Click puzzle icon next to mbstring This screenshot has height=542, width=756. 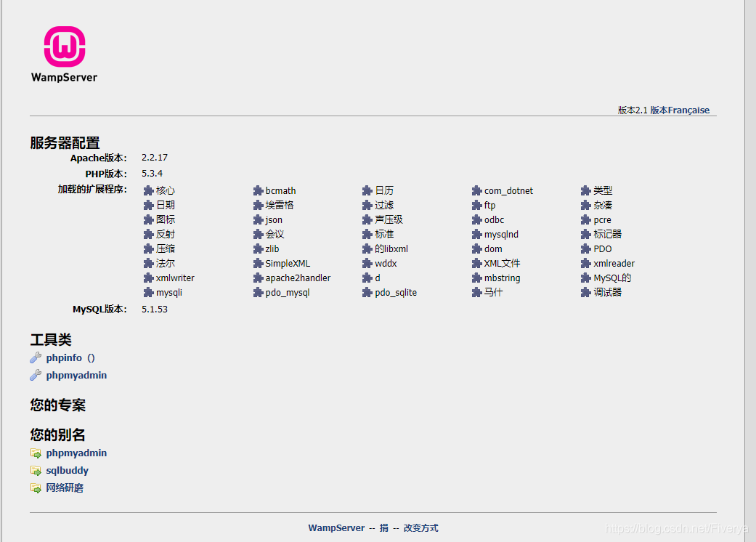477,278
